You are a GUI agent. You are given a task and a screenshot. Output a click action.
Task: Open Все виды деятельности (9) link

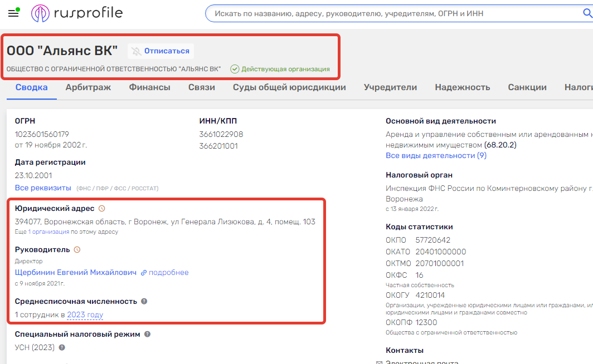(x=436, y=156)
